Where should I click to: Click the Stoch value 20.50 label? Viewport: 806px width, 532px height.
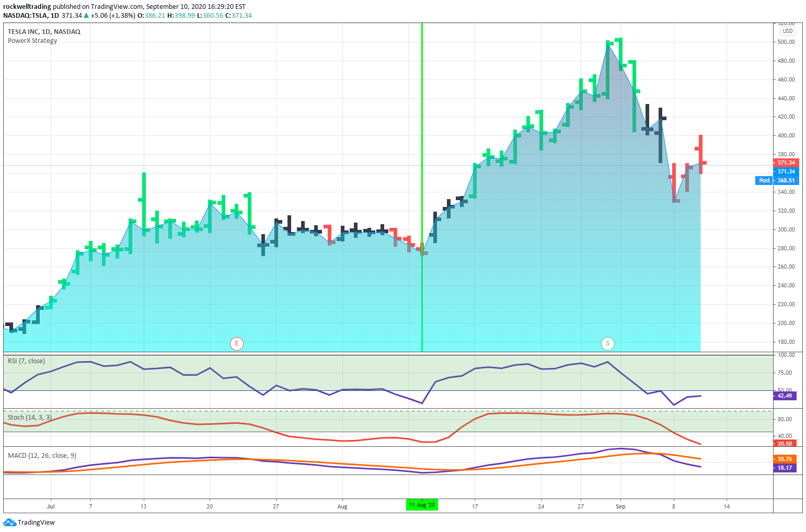pyautogui.click(x=785, y=443)
